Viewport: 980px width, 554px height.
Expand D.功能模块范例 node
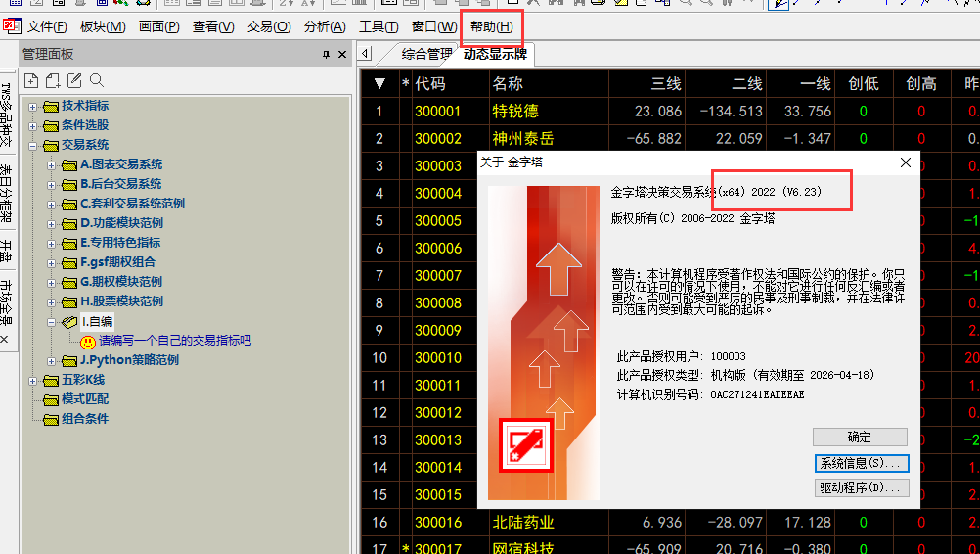[x=51, y=224]
